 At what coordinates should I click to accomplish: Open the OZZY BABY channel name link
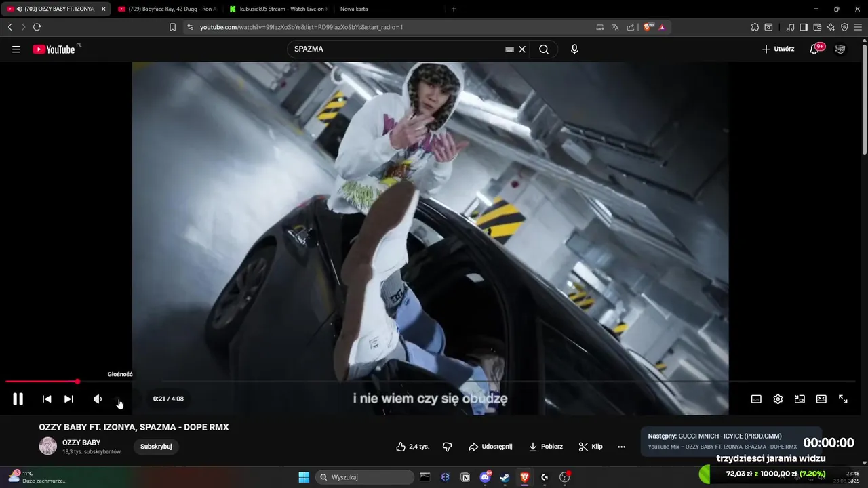point(81,443)
